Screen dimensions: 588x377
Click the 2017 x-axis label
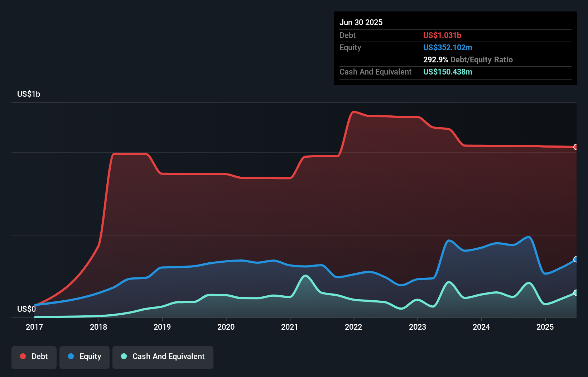(x=34, y=327)
